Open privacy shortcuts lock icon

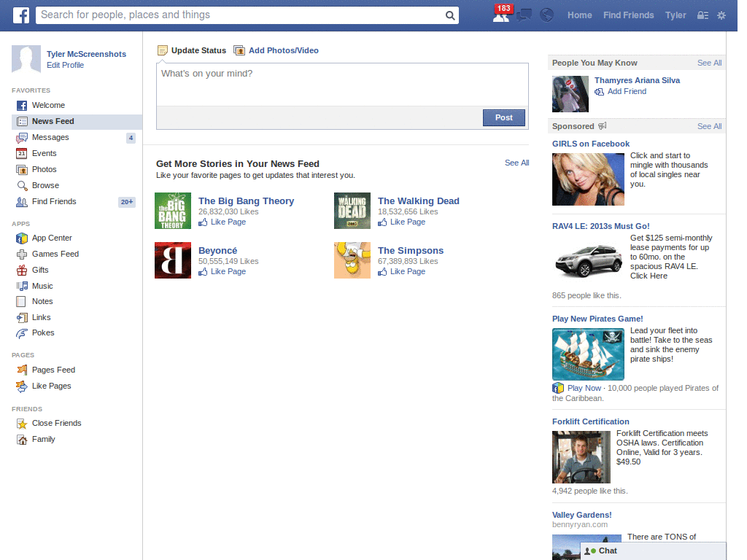point(703,15)
